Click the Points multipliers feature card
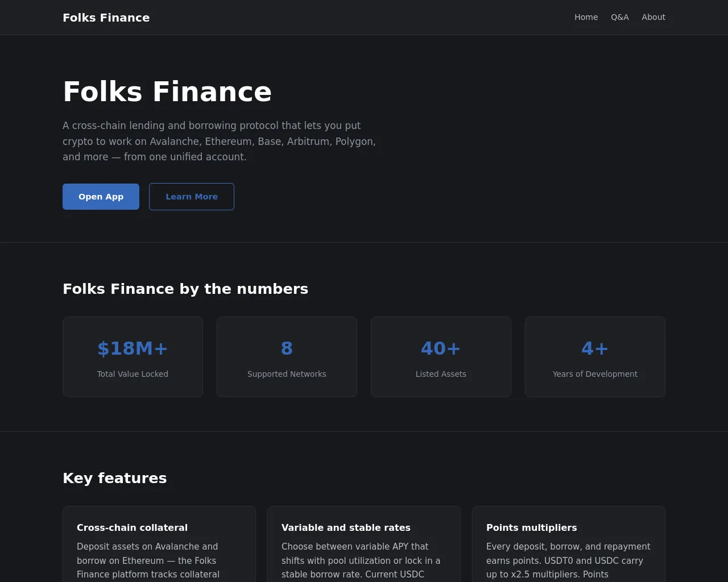 pos(569,544)
